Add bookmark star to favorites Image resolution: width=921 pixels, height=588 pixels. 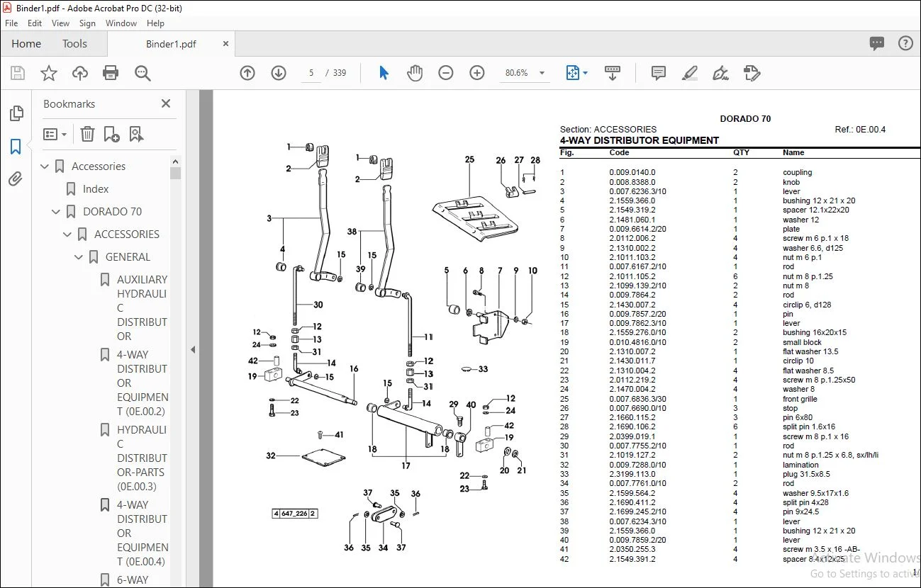pyautogui.click(x=49, y=73)
